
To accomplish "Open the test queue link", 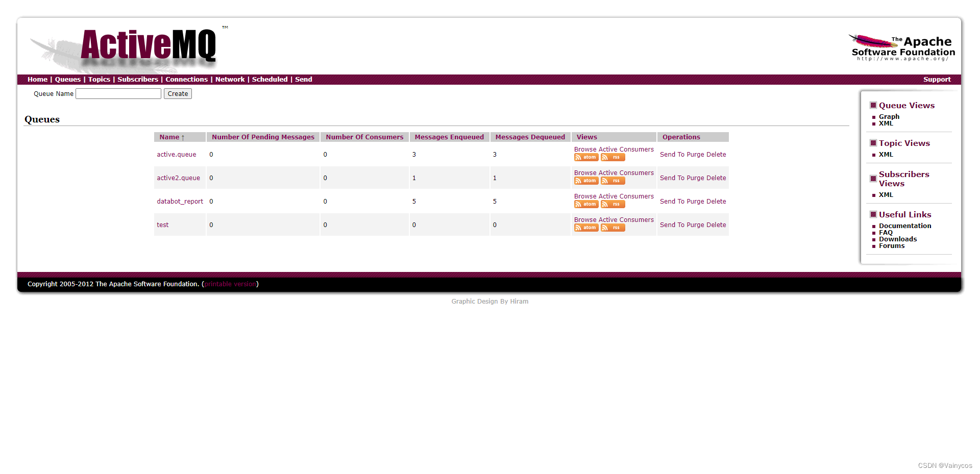I will pyautogui.click(x=163, y=225).
